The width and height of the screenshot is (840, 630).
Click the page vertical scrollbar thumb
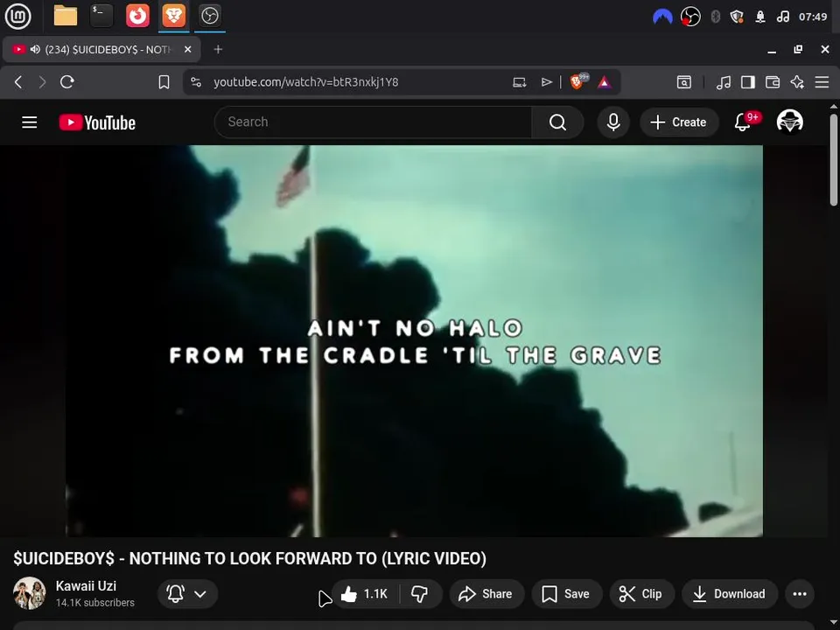point(834,159)
